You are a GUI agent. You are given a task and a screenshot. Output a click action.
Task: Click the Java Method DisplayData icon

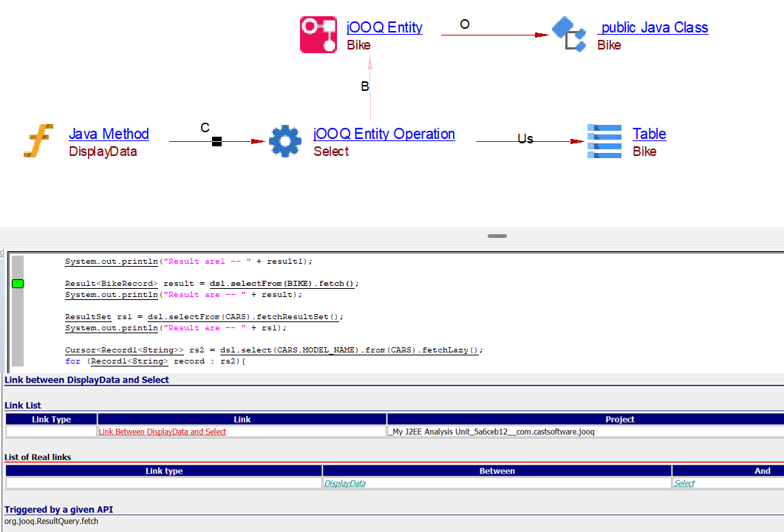tap(38, 141)
